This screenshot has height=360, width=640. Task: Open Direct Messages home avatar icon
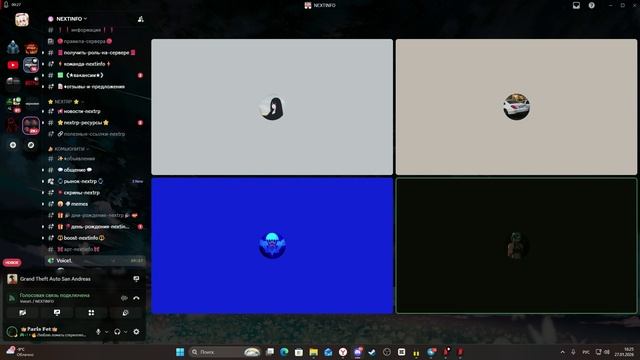[x=22, y=19]
